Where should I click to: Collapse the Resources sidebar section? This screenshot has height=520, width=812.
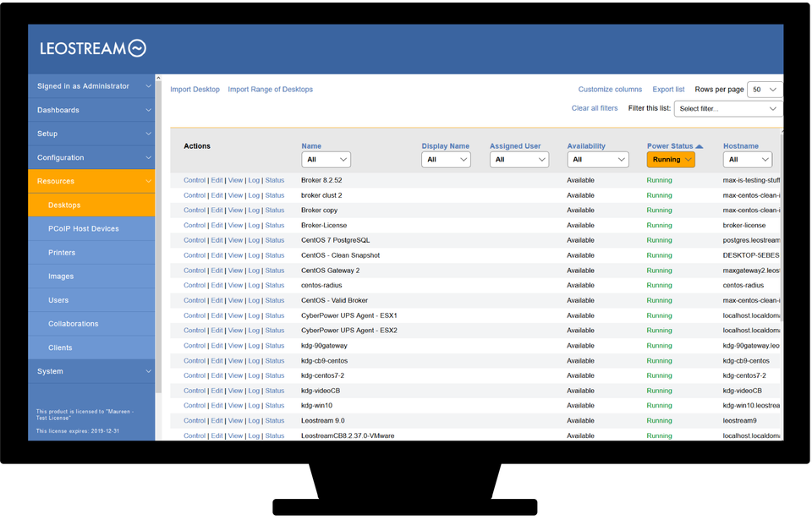[91, 180]
